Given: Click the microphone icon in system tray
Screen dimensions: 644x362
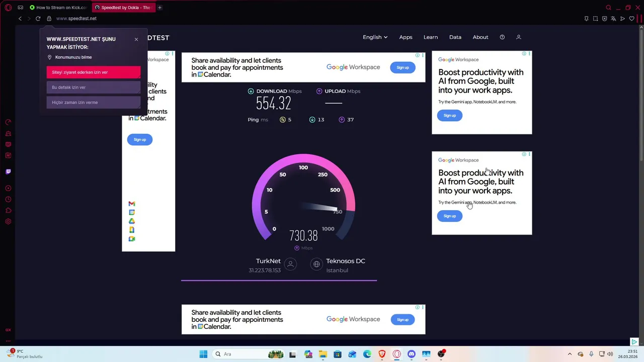Looking at the screenshot, I should click(x=591, y=354).
